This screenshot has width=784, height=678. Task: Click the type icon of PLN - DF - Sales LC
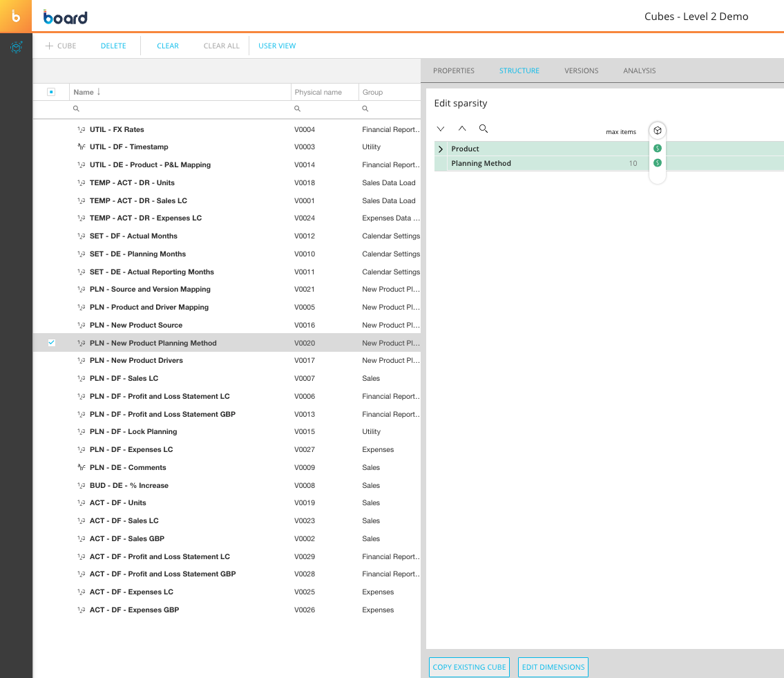pyautogui.click(x=81, y=378)
